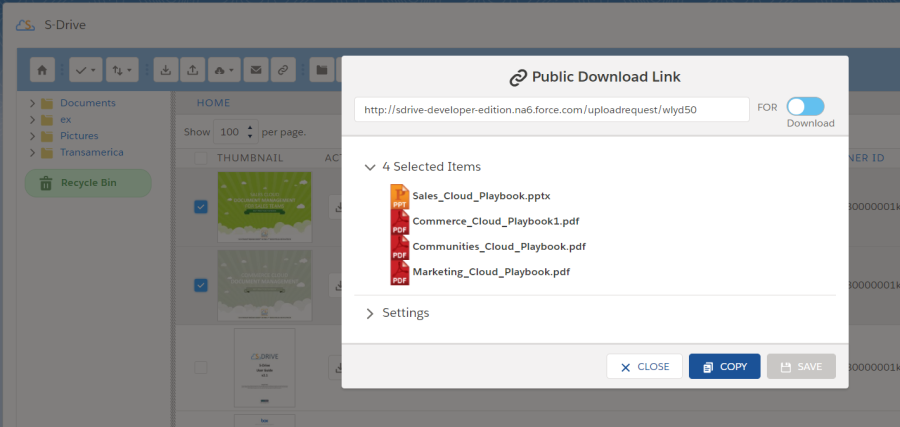The image size is (900, 427).
Task: Click the Upload icon in the toolbar
Action: [192, 70]
